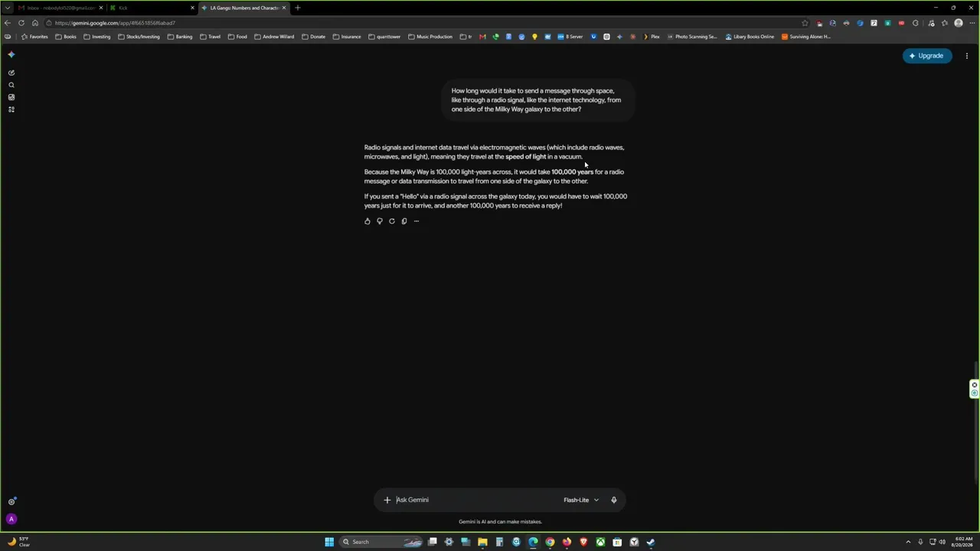The image size is (980, 551).
Task: Open the search chats icon in sidebar
Action: click(11, 85)
